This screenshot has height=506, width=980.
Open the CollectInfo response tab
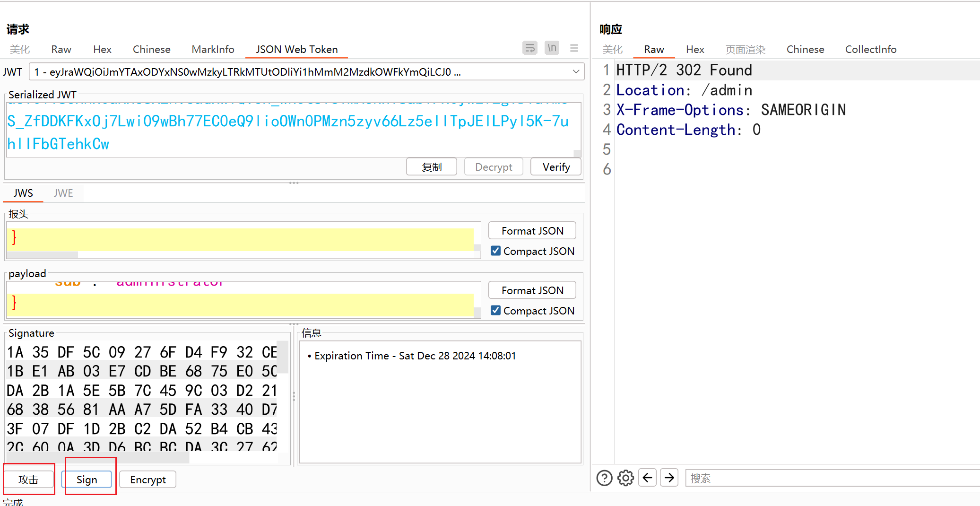(x=870, y=49)
